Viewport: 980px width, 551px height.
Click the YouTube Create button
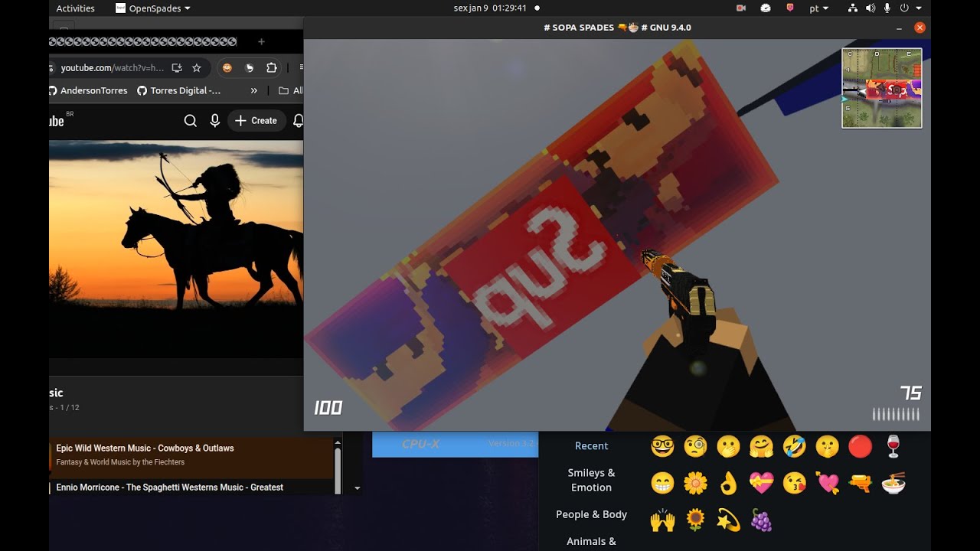tap(256, 121)
